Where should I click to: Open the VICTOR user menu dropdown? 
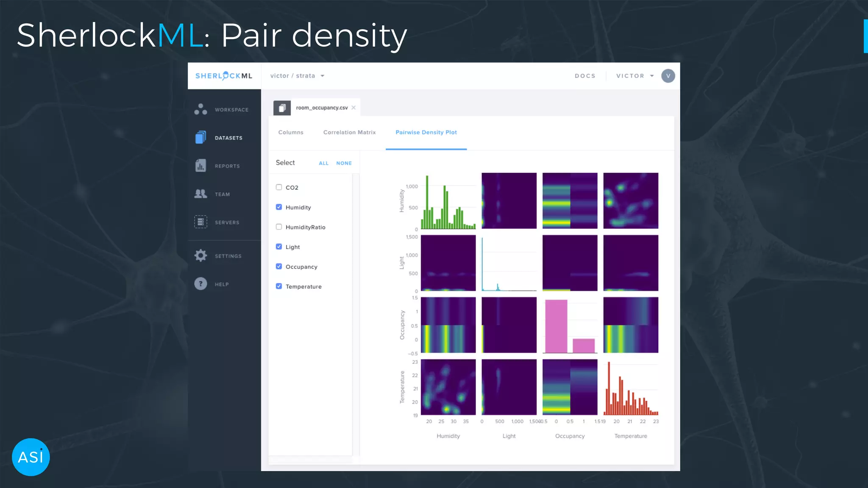635,76
